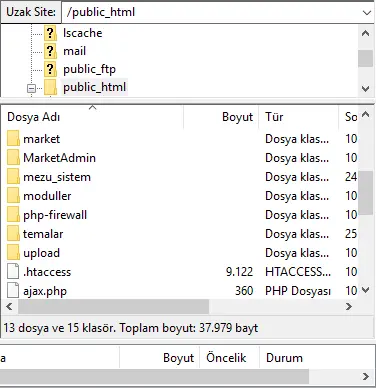Click the php-firewall folder icon
Image resolution: width=376 pixels, height=388 pixels.
click(x=13, y=215)
